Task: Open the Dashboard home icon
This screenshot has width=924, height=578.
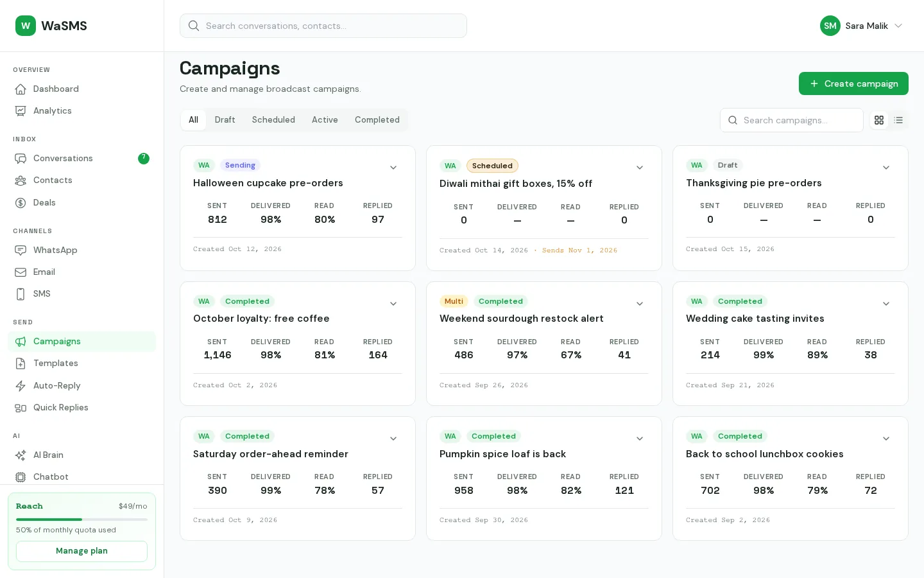Action: 21,89
